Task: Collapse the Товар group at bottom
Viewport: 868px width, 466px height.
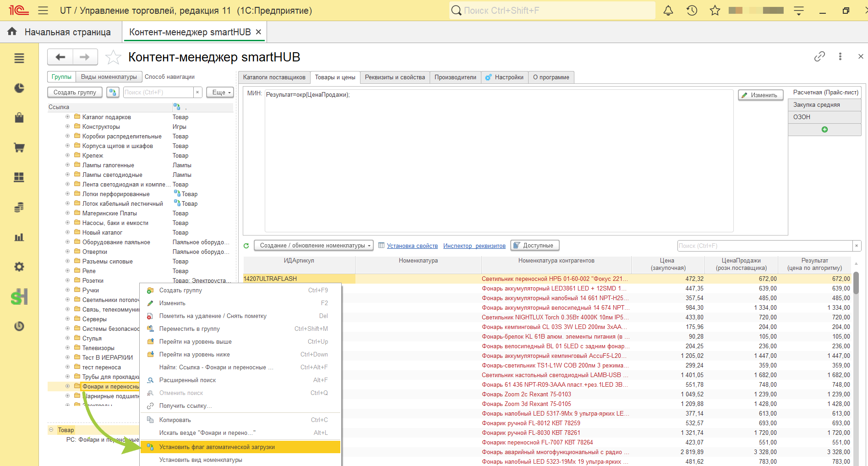Action: [51, 430]
